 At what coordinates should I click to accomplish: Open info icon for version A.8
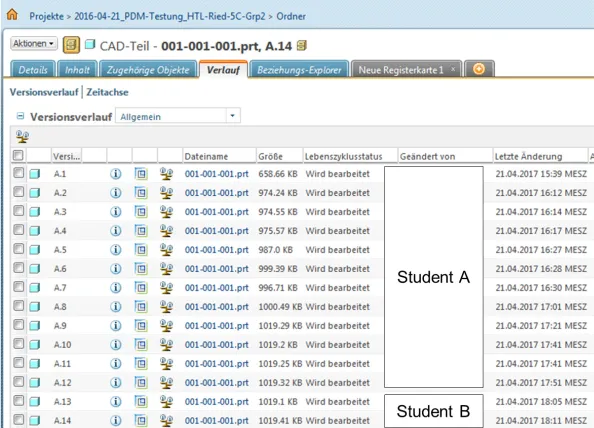click(116, 306)
